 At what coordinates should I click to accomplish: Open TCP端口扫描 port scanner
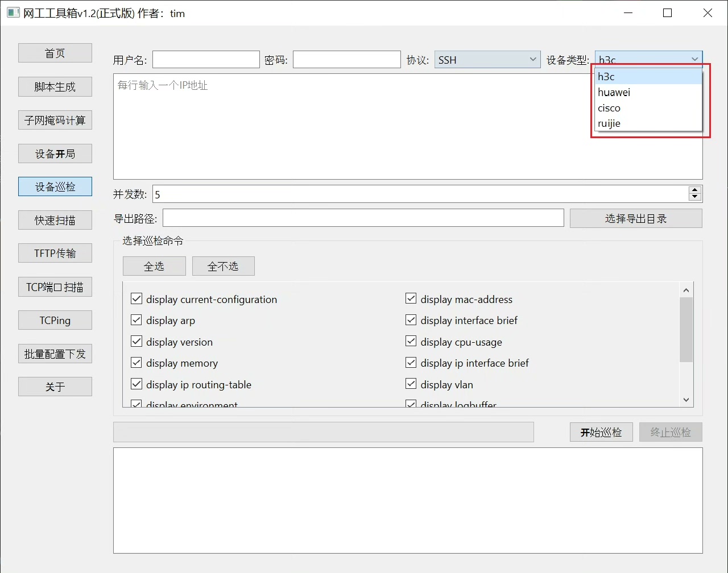pos(55,286)
